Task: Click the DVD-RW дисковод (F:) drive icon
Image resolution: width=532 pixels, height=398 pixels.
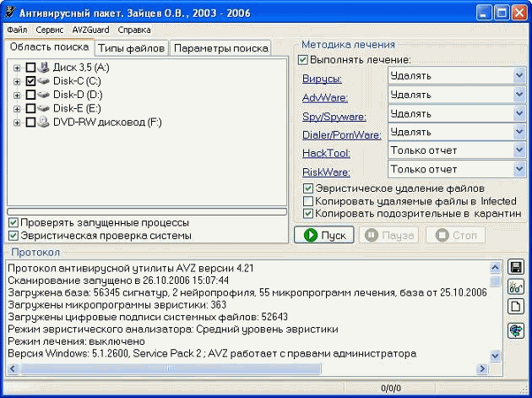Action: tap(43, 122)
